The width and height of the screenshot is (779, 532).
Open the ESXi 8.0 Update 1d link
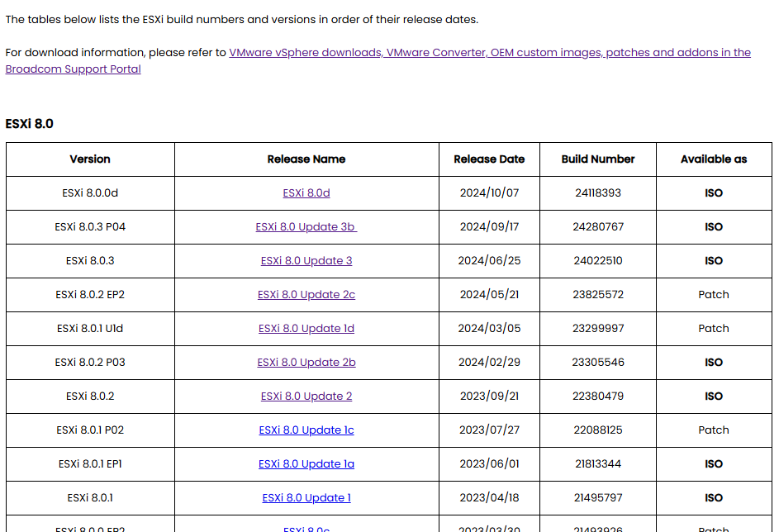click(306, 328)
